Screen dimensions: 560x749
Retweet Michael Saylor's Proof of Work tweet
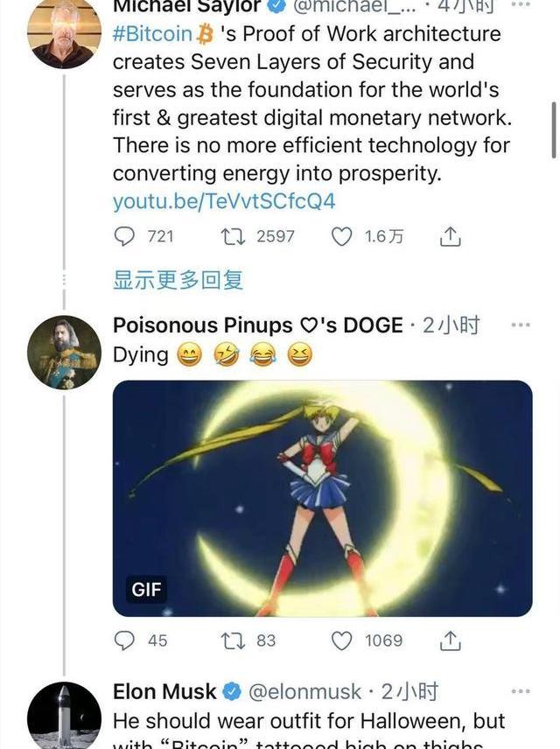[234, 236]
